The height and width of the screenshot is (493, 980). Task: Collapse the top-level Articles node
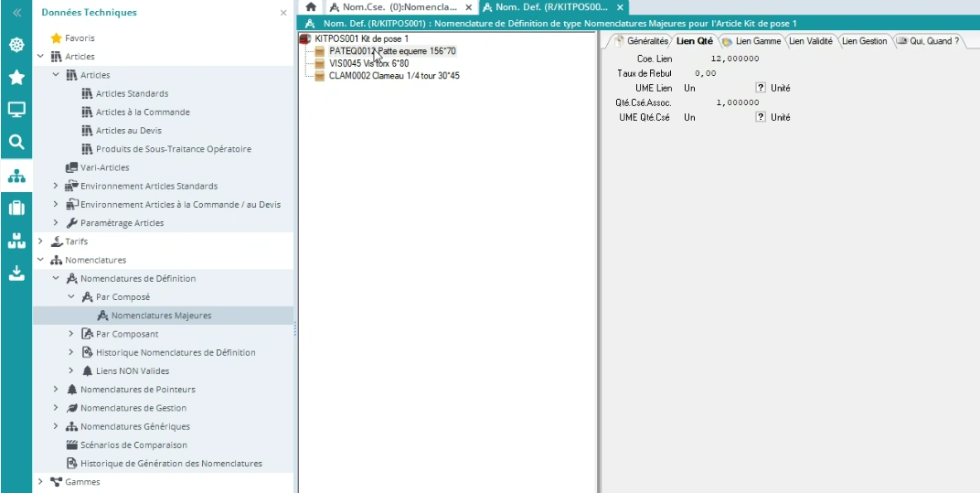click(x=40, y=57)
